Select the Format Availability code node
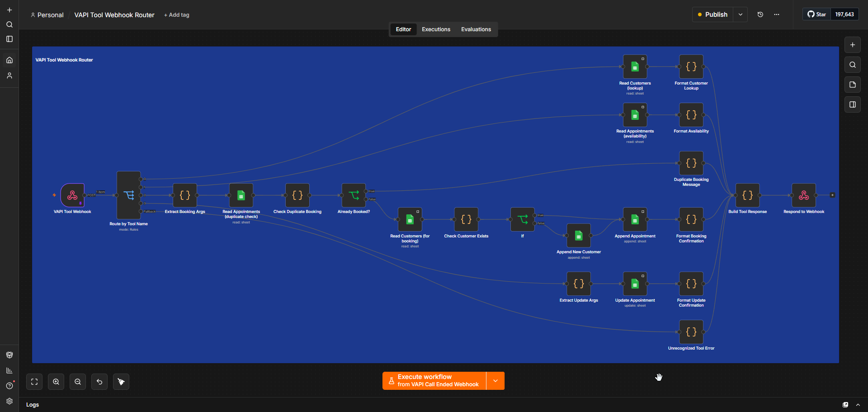 (x=691, y=115)
